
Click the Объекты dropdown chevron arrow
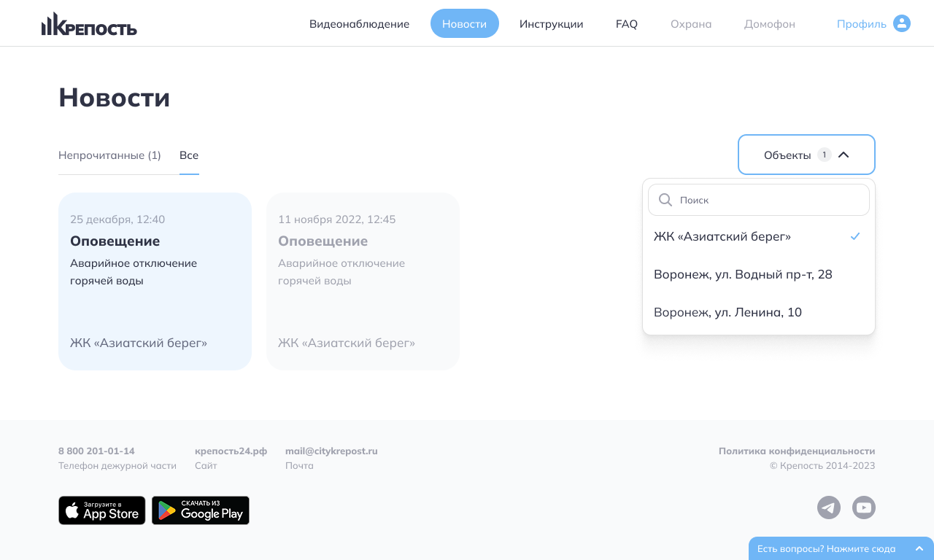[x=844, y=155]
